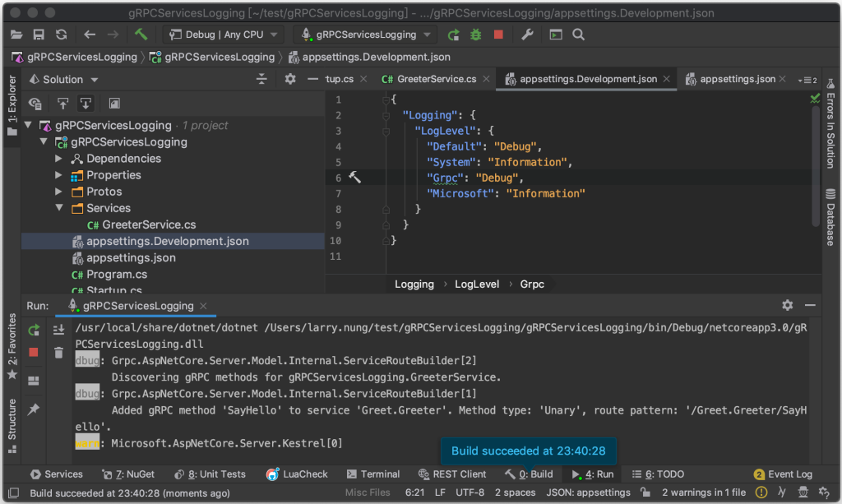Click the terminal window icon in toolbar
Screen dimensions: 842x504
point(556,35)
